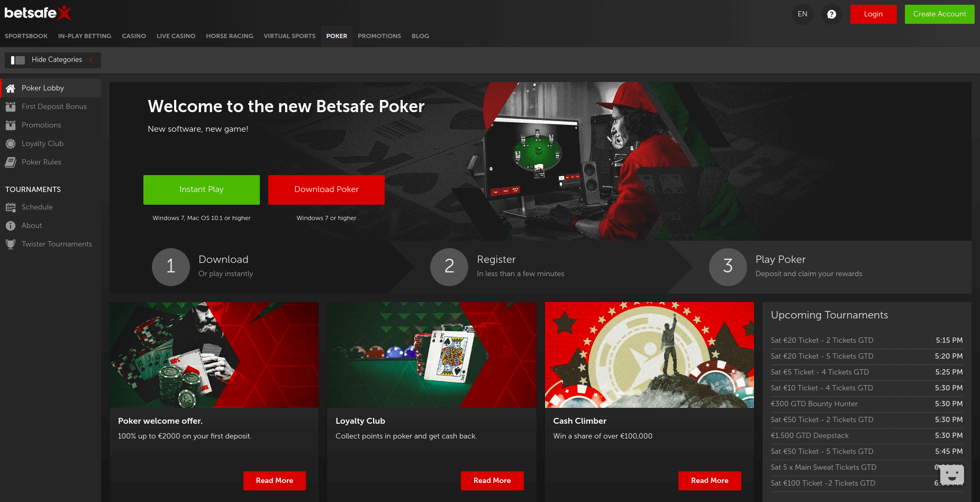This screenshot has height=502, width=980.
Task: Click the Loyalty Club playing card thumbnail
Action: (x=431, y=355)
